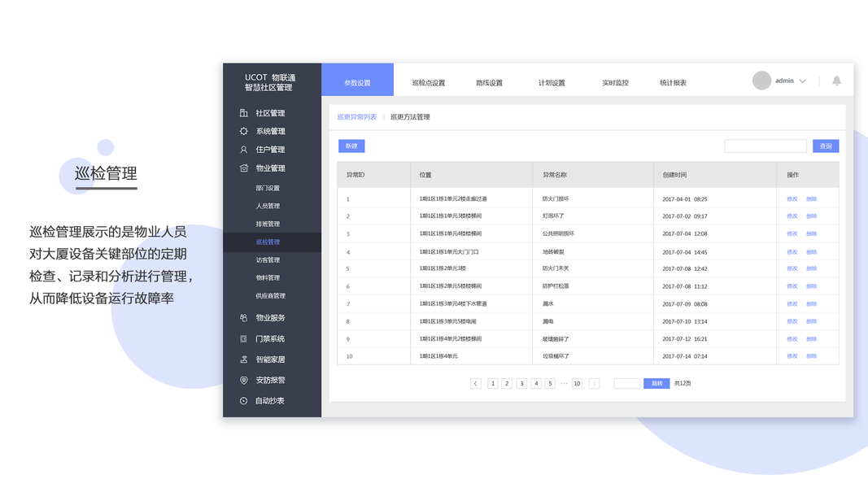
Task: Click the 跳转 jump button
Action: coord(656,383)
